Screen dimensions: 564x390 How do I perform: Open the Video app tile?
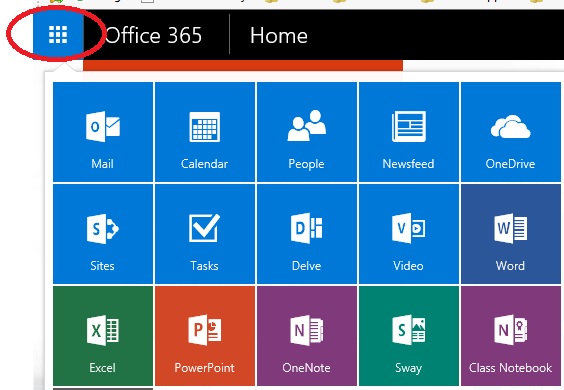point(409,234)
